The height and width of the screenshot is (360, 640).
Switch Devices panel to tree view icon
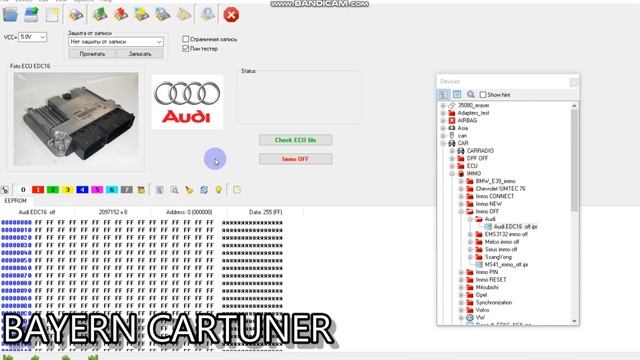[443, 95]
